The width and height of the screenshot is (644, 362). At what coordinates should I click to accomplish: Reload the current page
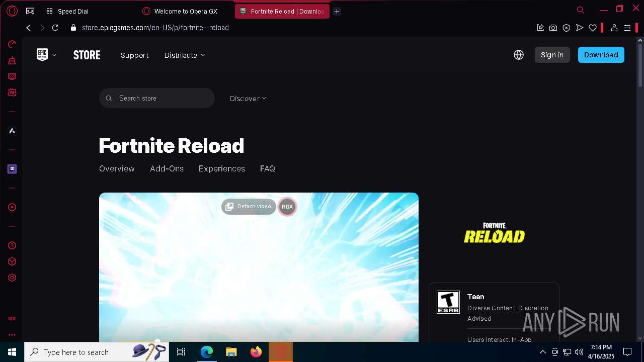[x=55, y=28]
